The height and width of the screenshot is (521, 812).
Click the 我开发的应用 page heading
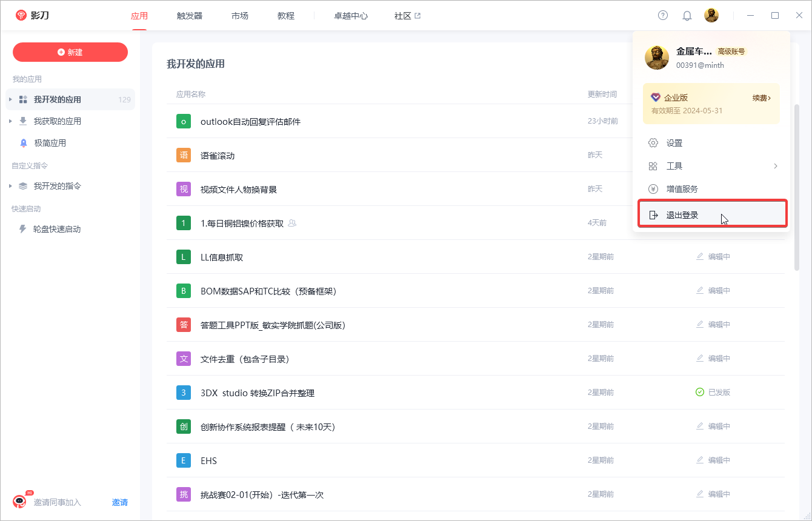pos(196,64)
